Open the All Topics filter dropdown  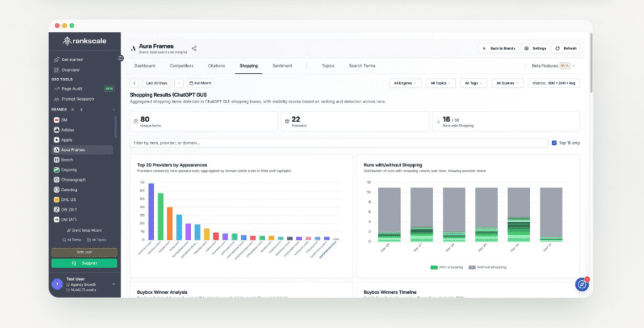tap(441, 83)
